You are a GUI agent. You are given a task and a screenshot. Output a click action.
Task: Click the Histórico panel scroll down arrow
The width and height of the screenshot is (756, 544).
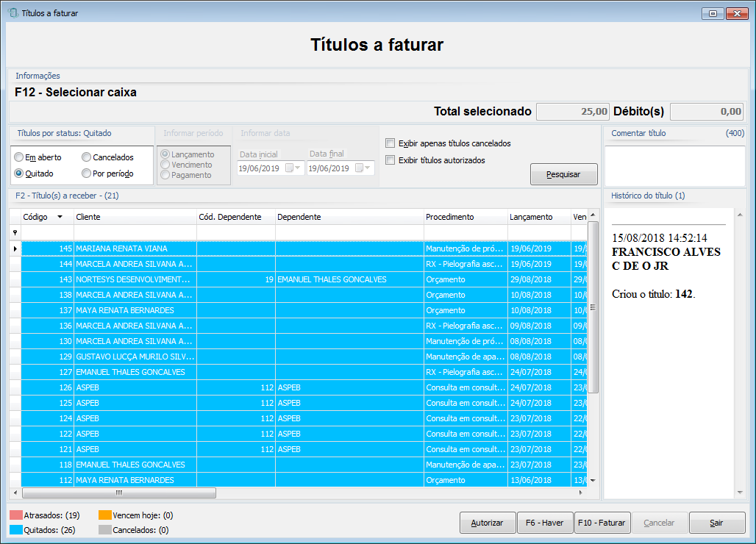point(740,493)
